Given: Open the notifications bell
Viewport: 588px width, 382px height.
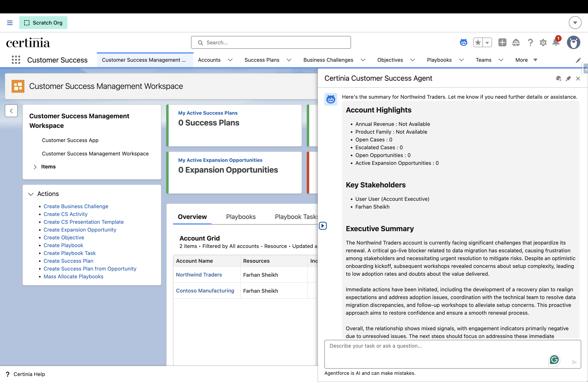Looking at the screenshot, I should (556, 42).
